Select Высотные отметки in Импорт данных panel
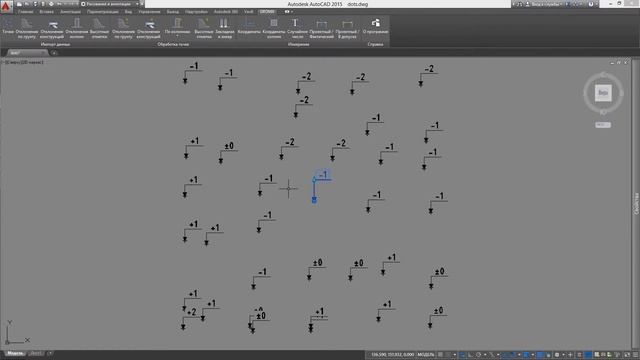This screenshot has height=360, width=640. pyautogui.click(x=99, y=28)
